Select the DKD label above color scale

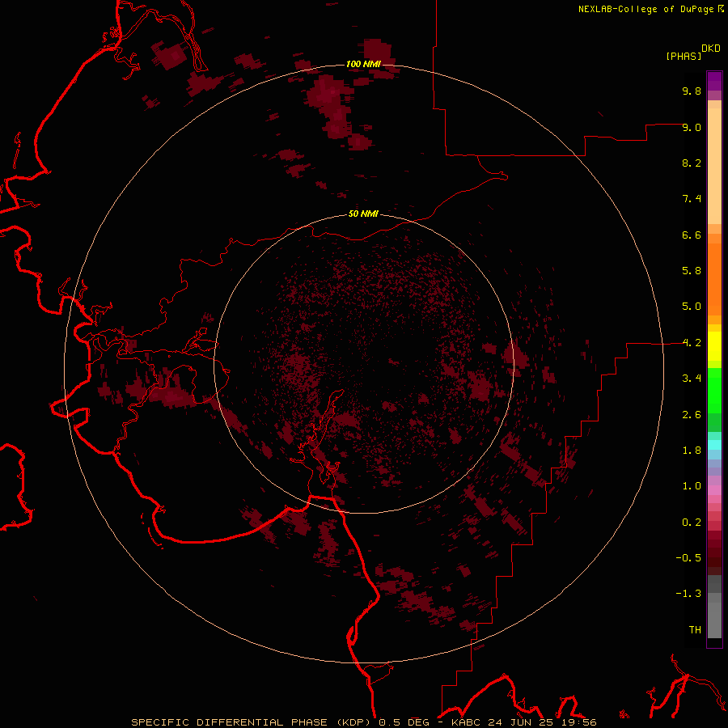(711, 48)
